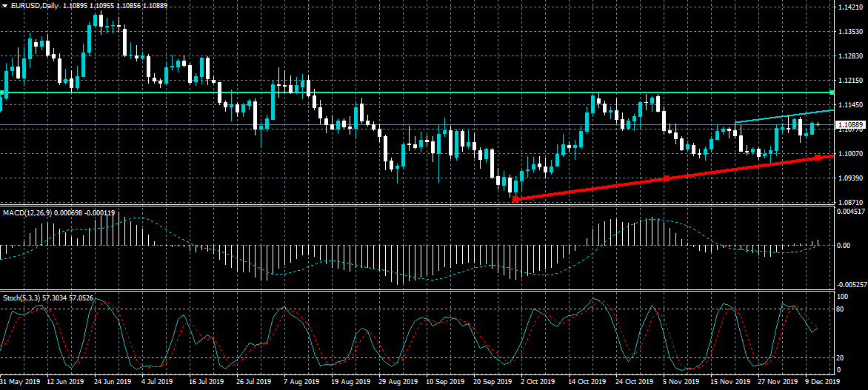Click the 4 Jul 2019 date label
Image resolution: width=868 pixels, height=390 pixels.
[157, 382]
